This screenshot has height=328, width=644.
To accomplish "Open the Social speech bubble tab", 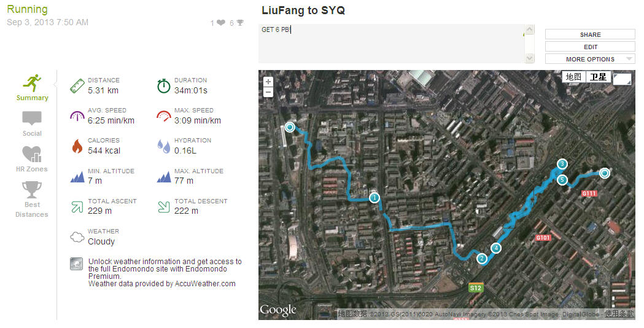I will point(32,119).
